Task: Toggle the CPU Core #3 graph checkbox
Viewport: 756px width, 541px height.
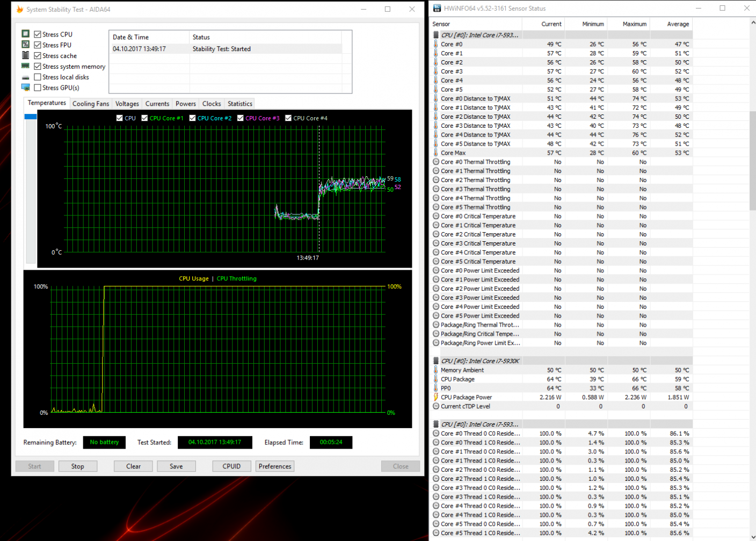Action: pyautogui.click(x=240, y=118)
